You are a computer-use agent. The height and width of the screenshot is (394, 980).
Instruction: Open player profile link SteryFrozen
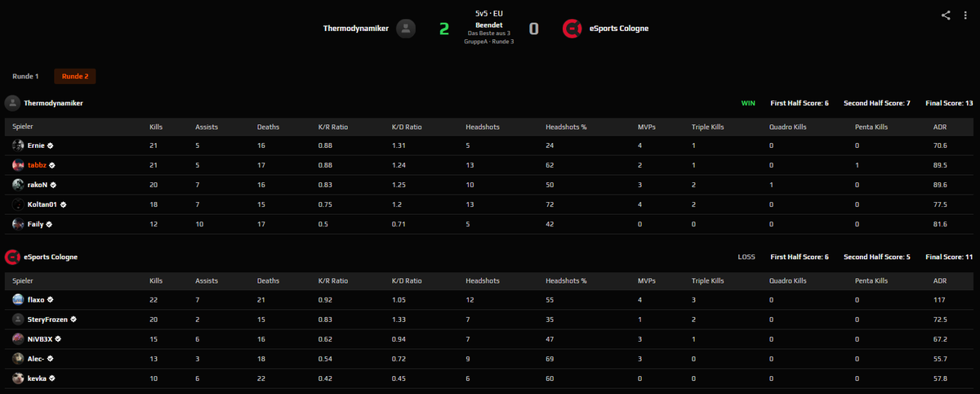click(x=47, y=319)
